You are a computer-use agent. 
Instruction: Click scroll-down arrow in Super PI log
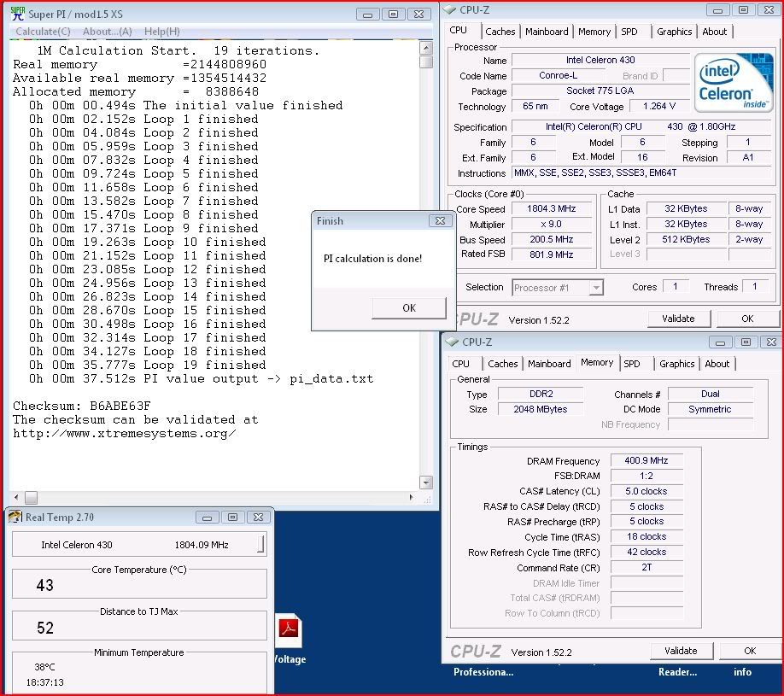tap(426, 483)
